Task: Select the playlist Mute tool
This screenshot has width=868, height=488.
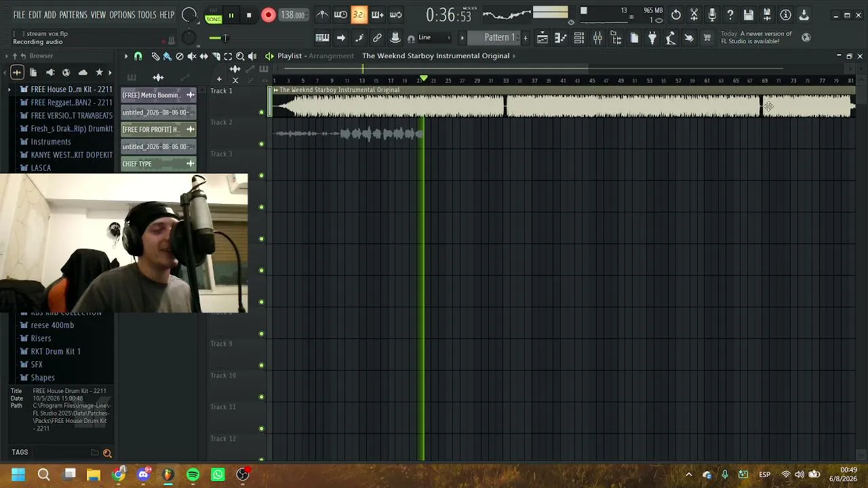Action: tap(192, 56)
